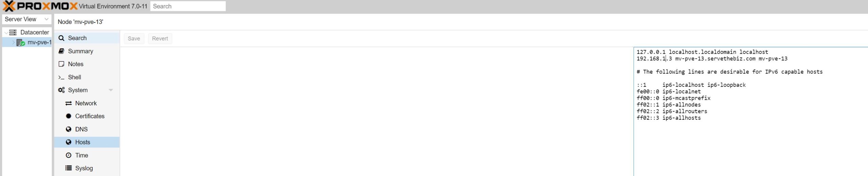This screenshot has width=868, height=176.
Task: Open the Notes sticky-note icon
Action: [x=61, y=64]
